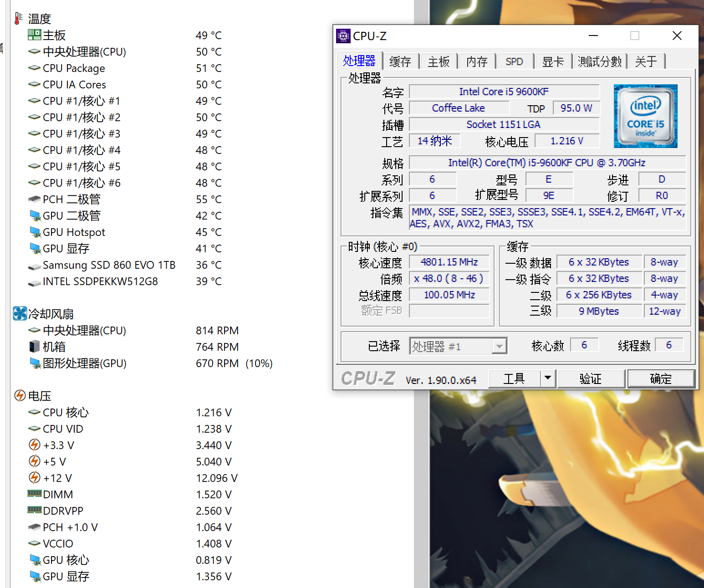The width and height of the screenshot is (704, 588).
Task: Click the 确定 confirm button
Action: (661, 378)
